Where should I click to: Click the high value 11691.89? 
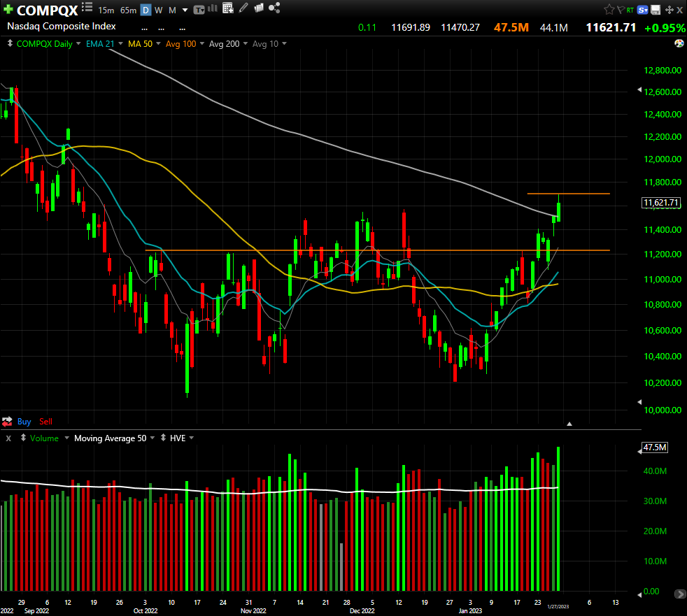(411, 27)
